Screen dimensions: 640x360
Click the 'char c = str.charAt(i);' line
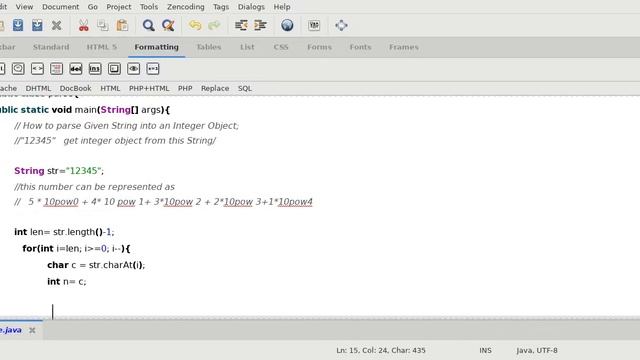tap(96, 265)
